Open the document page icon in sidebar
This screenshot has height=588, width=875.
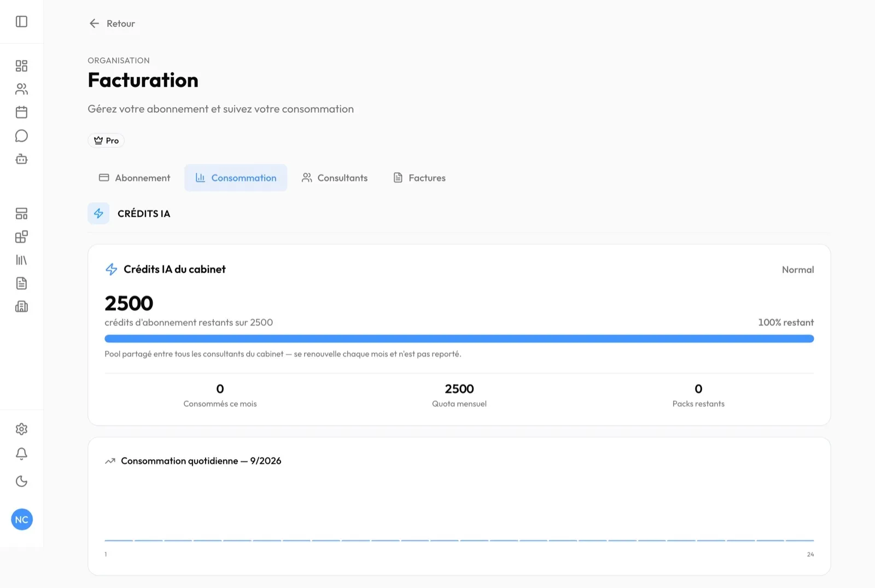coord(21,283)
